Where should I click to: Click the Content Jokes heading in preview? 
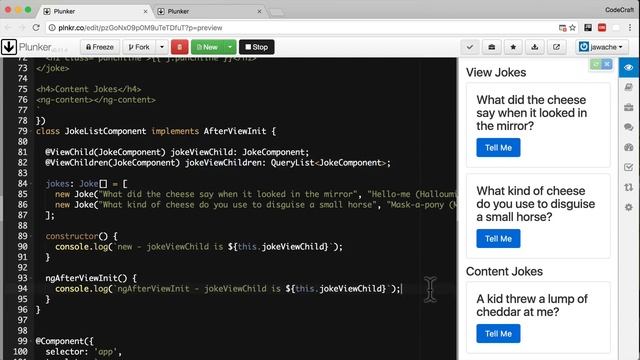pyautogui.click(x=504, y=271)
